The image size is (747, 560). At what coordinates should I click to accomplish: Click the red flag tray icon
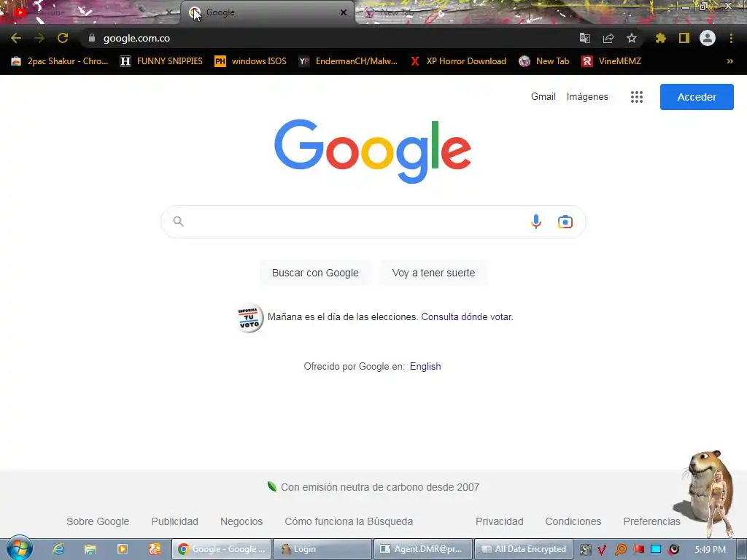coord(638,549)
